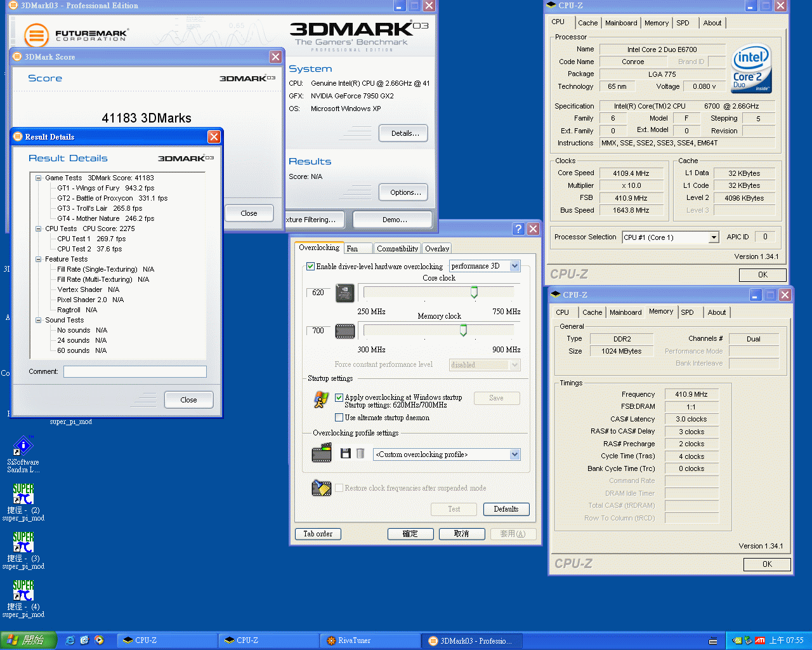The width and height of the screenshot is (812, 650).
Task: Switch to 3DMark03 taskbar button
Action: (473, 640)
